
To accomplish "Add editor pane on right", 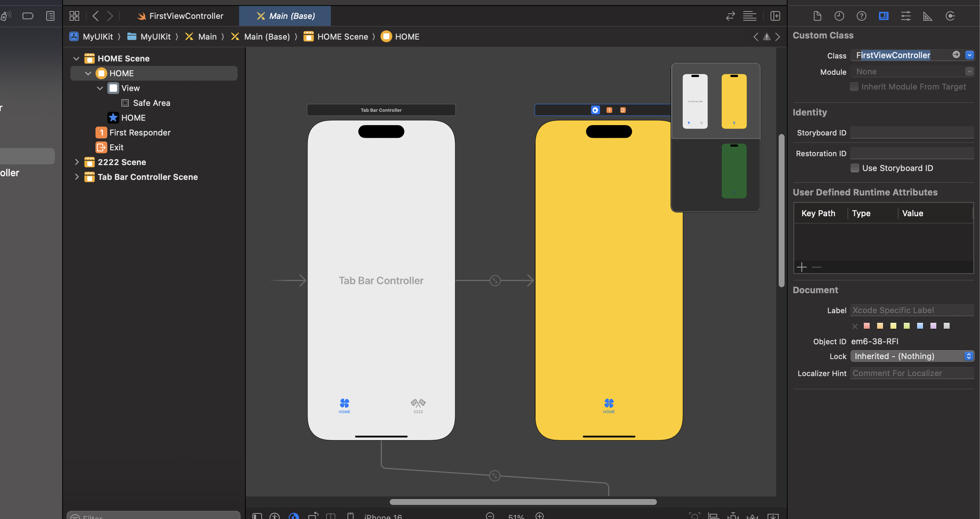I will tap(775, 16).
